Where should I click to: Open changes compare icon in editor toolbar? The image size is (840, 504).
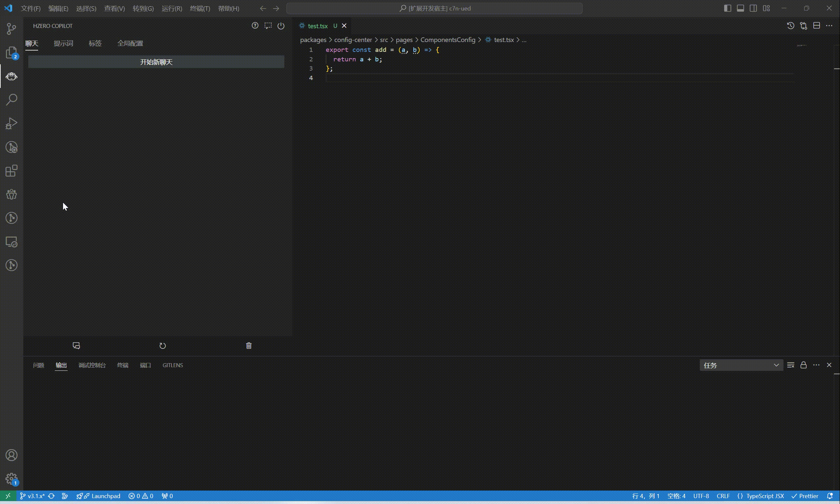[x=804, y=26]
